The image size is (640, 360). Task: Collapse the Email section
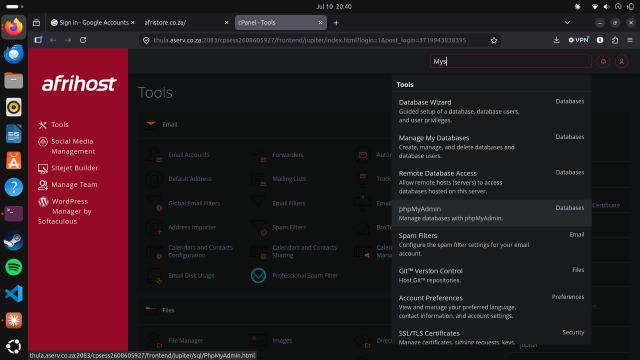[x=151, y=124]
